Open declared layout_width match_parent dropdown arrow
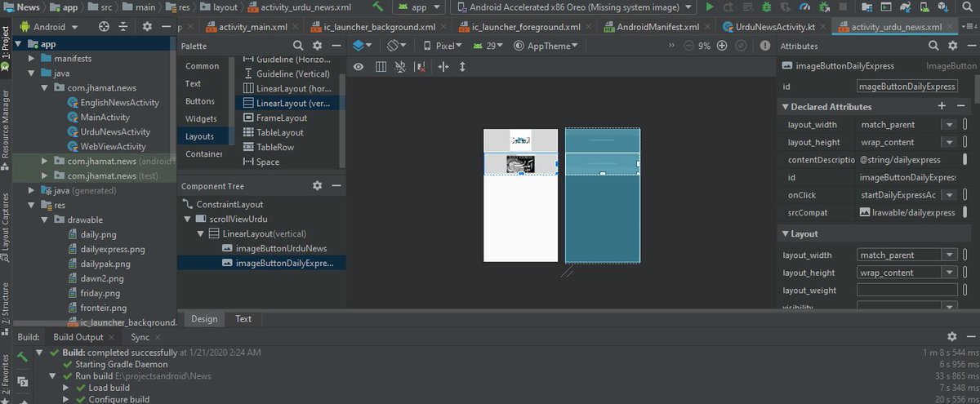The height and width of the screenshot is (404, 980). [x=949, y=125]
